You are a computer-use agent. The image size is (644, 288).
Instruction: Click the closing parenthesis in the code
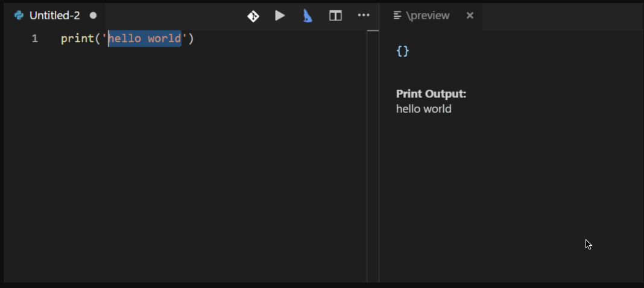pyautogui.click(x=191, y=39)
